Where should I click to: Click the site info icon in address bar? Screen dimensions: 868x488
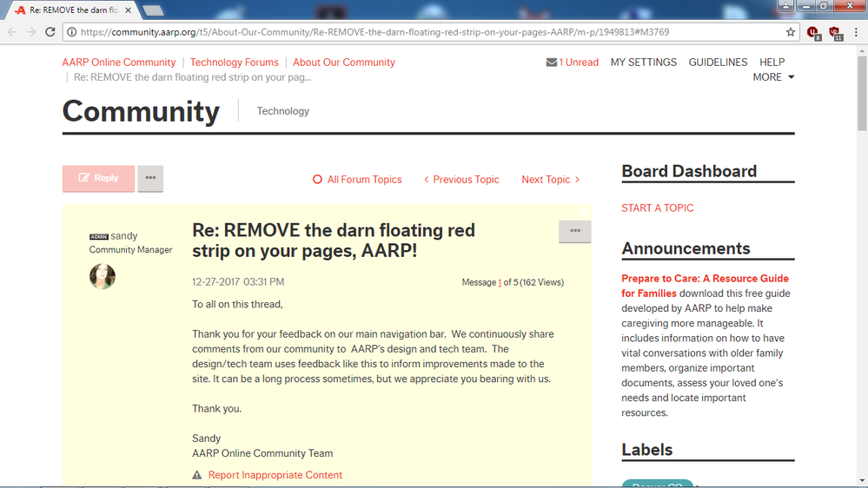coord(74,32)
